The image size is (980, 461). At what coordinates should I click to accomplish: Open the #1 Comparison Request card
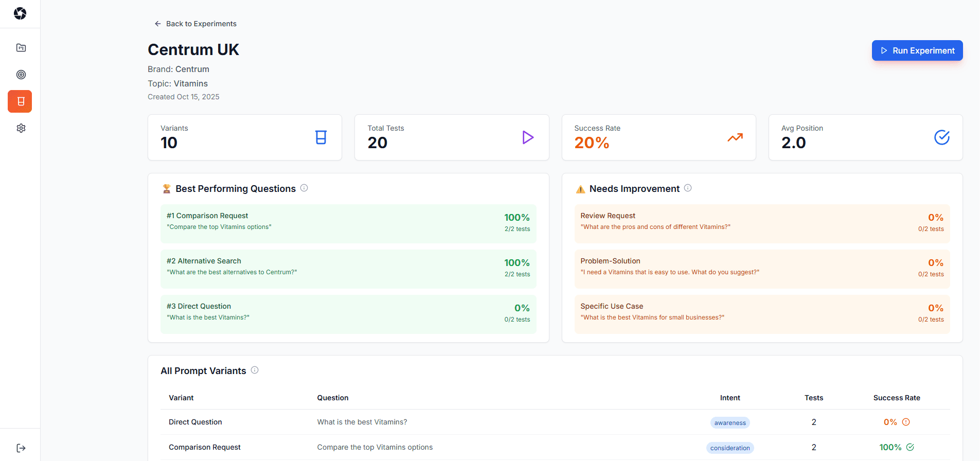click(x=348, y=224)
